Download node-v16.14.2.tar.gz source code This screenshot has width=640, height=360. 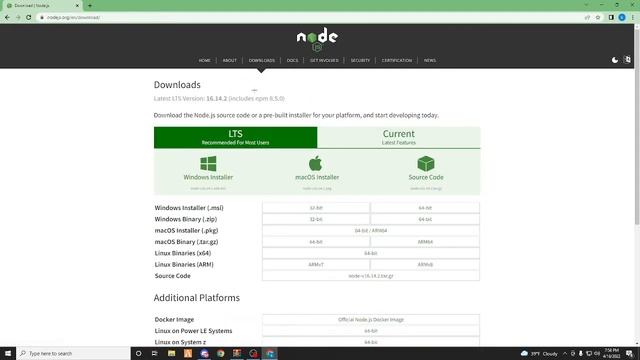click(x=371, y=276)
